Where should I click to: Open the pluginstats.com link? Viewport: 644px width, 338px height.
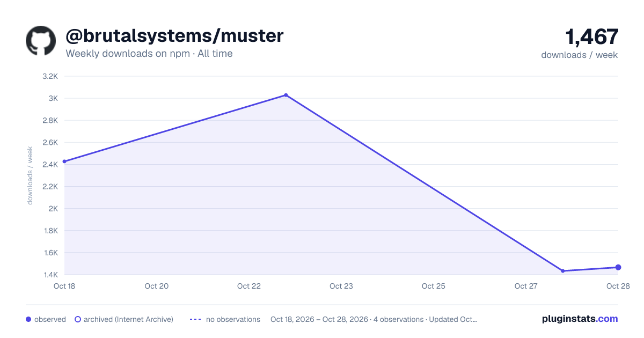pyautogui.click(x=580, y=319)
